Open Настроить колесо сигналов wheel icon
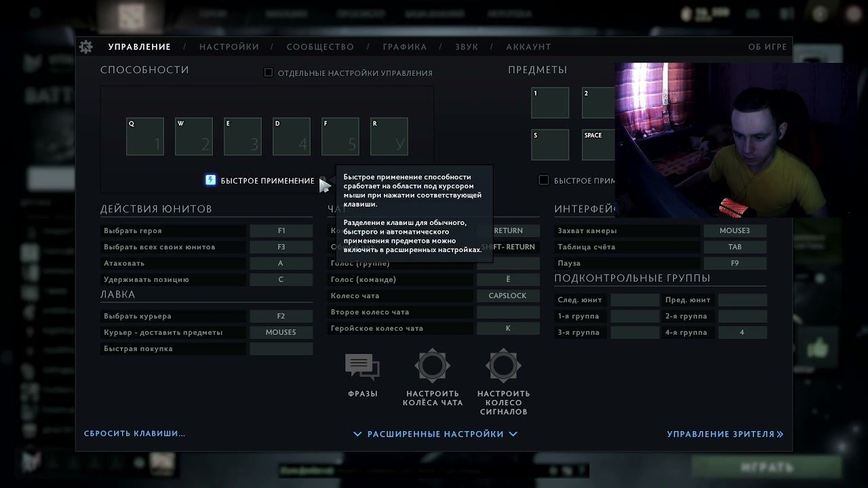The image size is (868, 488). (503, 366)
